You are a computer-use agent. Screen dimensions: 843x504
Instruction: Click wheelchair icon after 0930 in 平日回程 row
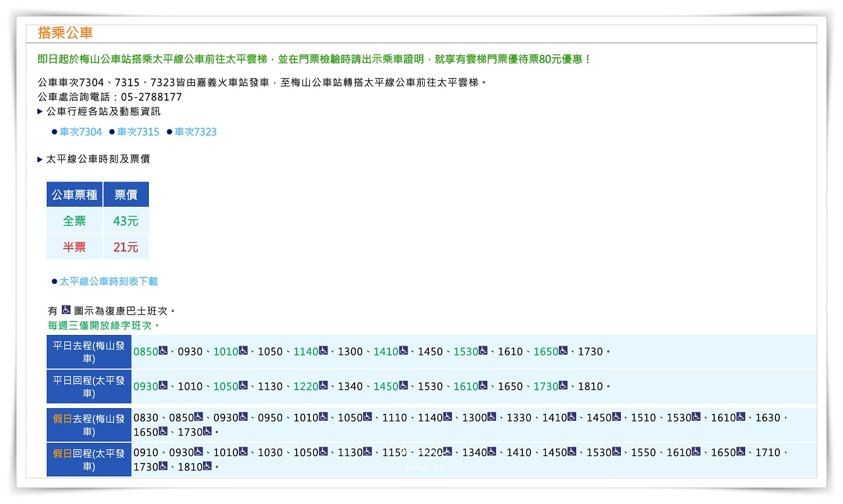163,385
